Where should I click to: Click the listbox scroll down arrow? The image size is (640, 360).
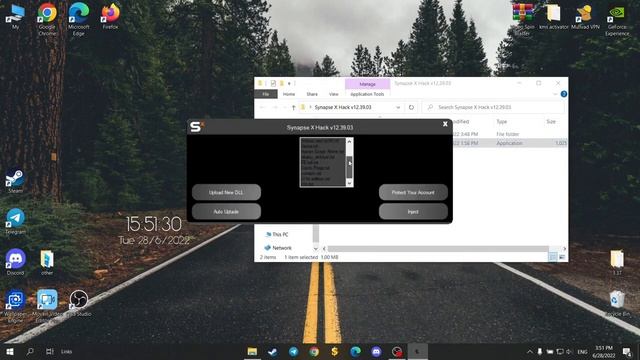(349, 184)
